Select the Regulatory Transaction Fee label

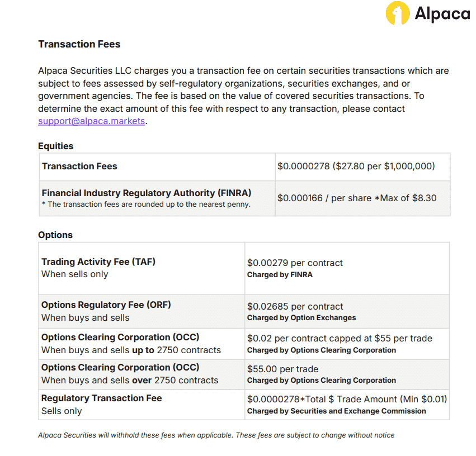(102, 398)
